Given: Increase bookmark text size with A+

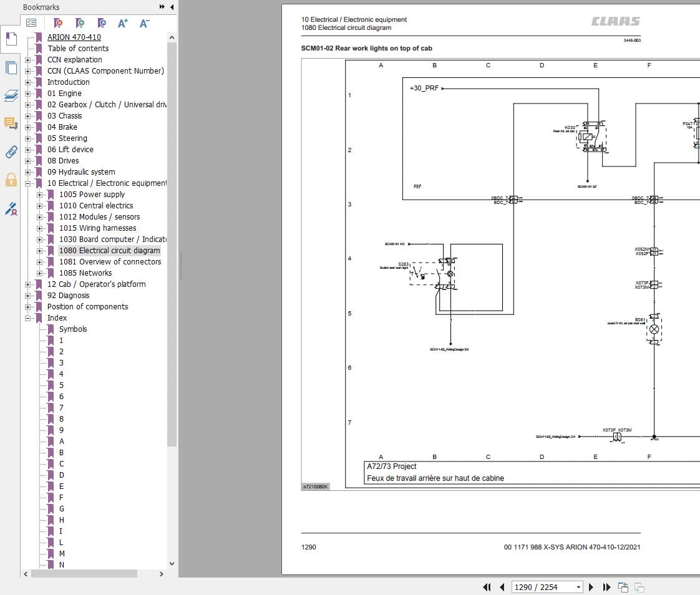Looking at the screenshot, I should pyautogui.click(x=123, y=22).
